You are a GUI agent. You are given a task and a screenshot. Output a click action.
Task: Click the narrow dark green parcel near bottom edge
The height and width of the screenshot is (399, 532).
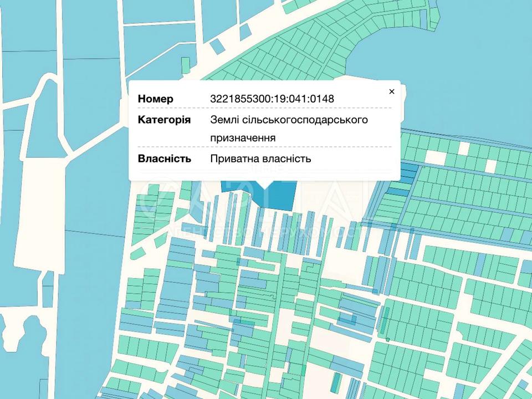click(x=336, y=381)
